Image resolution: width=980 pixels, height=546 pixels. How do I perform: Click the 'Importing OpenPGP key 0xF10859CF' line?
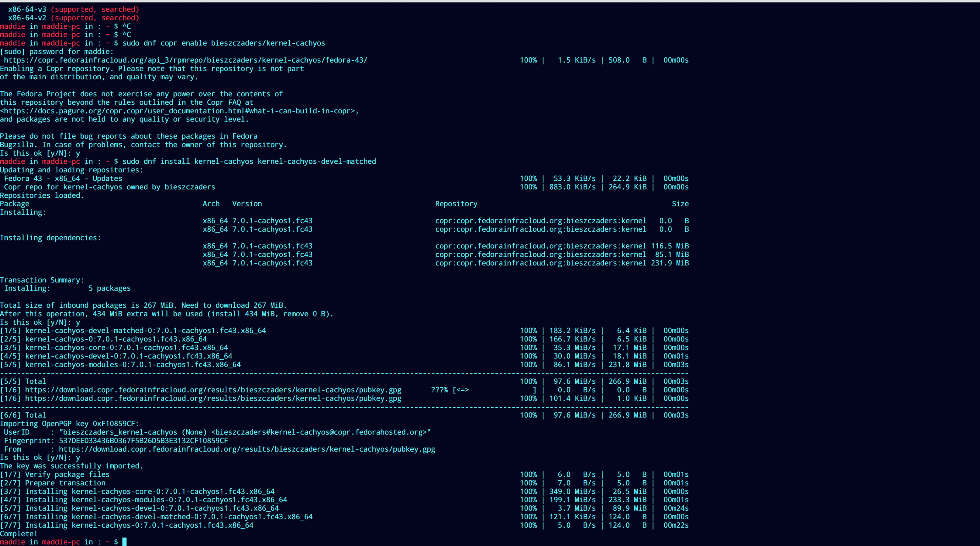click(x=69, y=424)
